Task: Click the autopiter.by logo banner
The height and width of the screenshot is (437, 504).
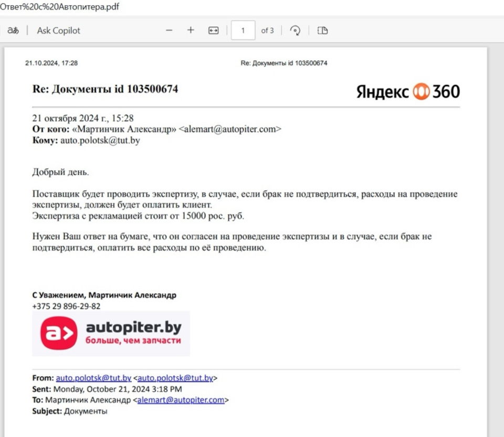Action: 111,333
